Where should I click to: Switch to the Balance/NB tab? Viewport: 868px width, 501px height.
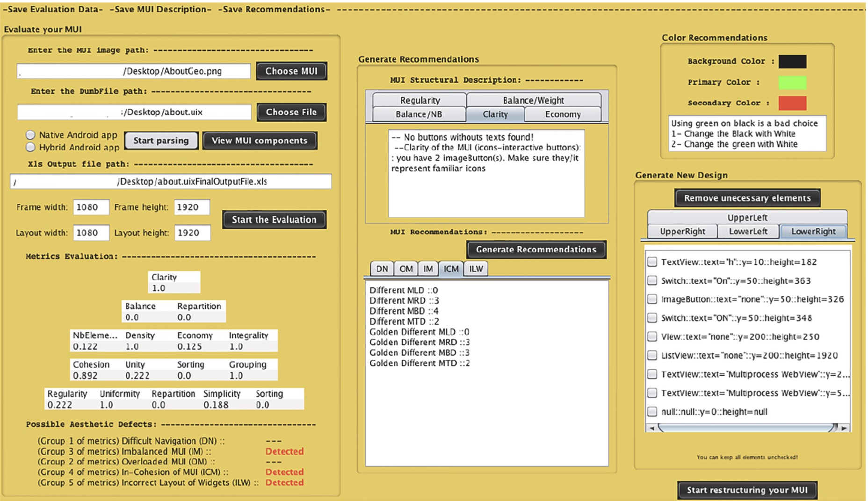pos(419,115)
